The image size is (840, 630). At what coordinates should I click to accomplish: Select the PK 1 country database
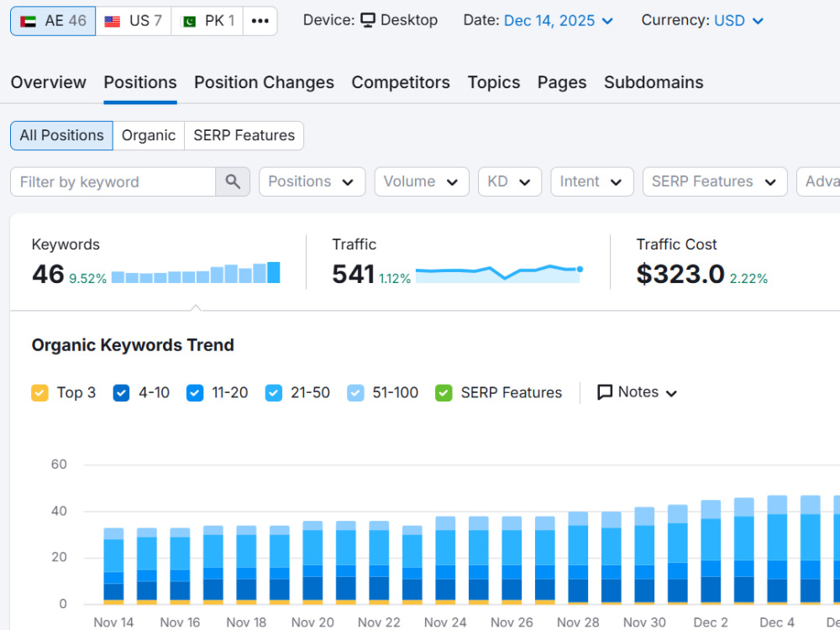[x=207, y=21]
